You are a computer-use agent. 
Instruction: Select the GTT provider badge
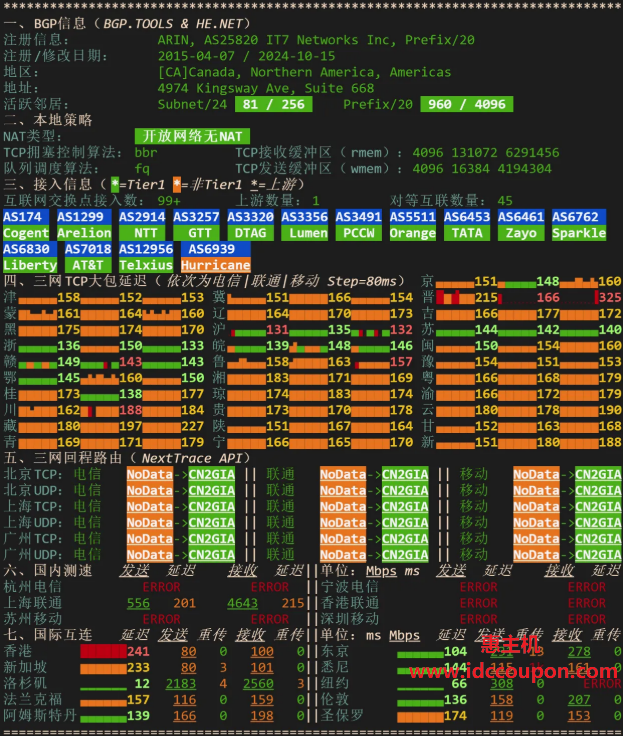point(196,233)
